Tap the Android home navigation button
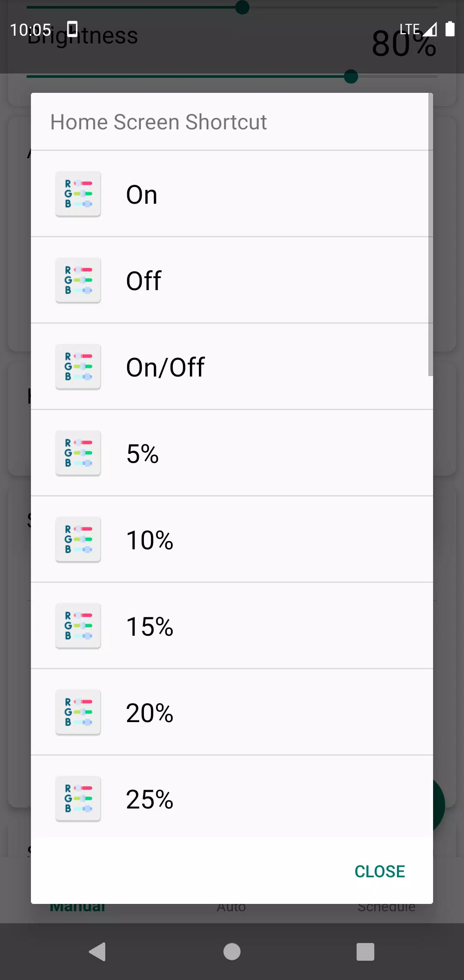 232,952
